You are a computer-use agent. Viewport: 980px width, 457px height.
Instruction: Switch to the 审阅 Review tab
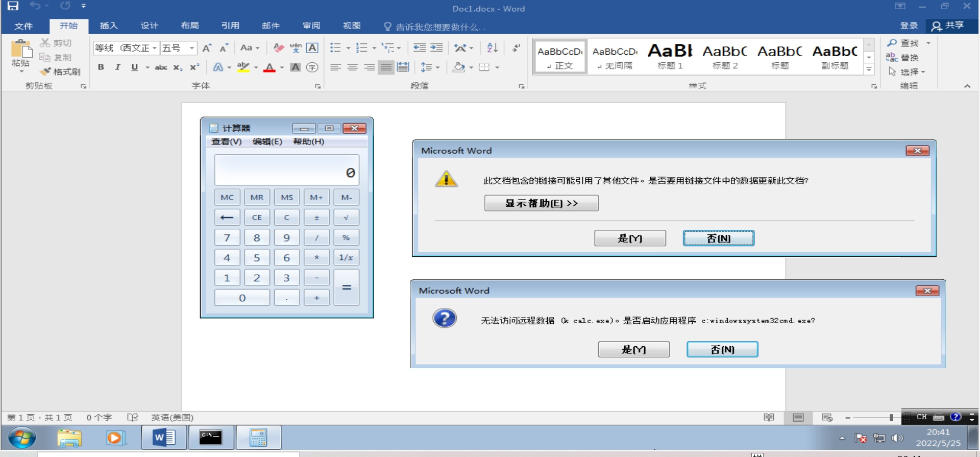[x=311, y=26]
